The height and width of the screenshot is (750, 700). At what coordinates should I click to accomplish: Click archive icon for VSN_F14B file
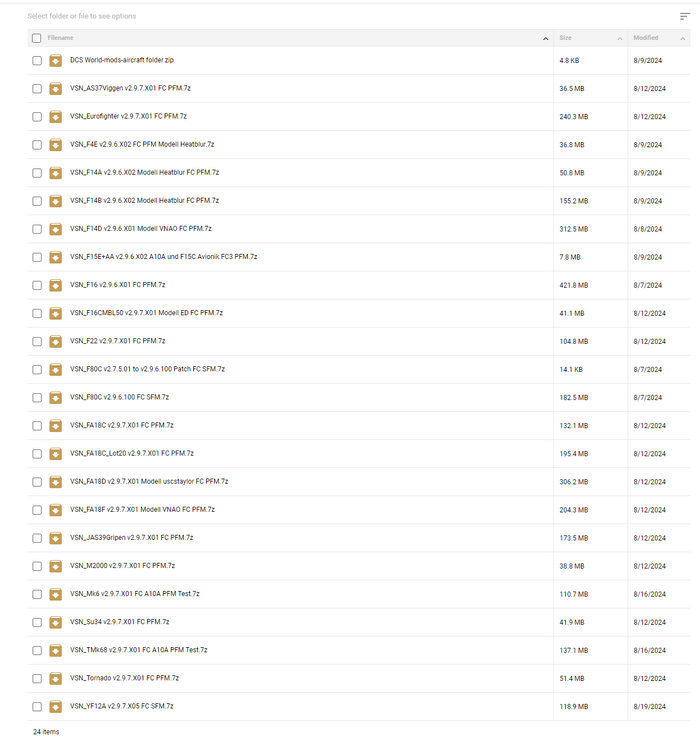(x=56, y=201)
